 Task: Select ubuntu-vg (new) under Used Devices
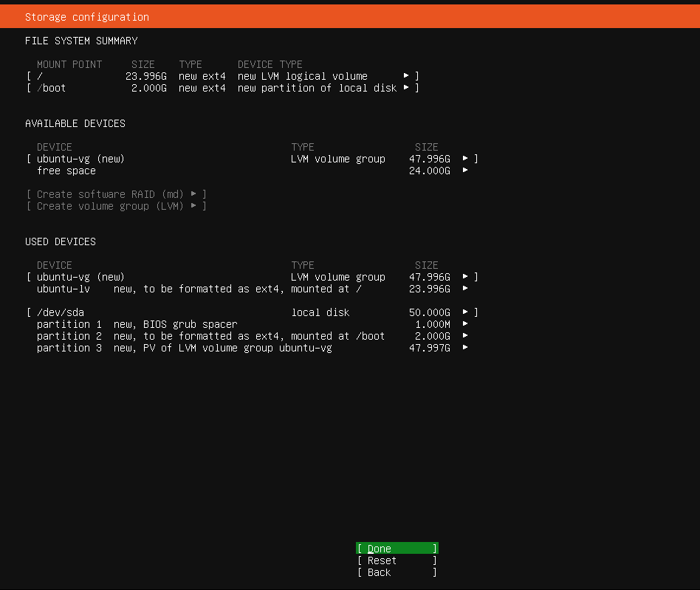(x=253, y=277)
